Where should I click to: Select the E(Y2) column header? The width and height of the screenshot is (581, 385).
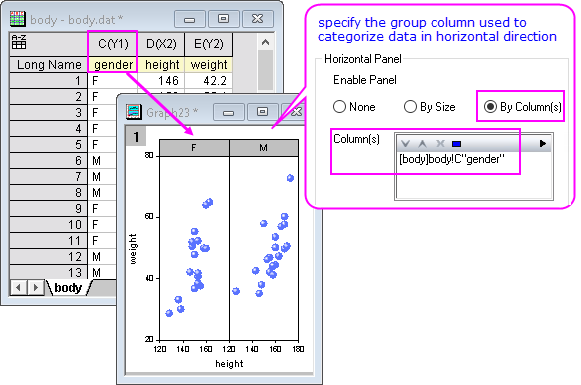(x=209, y=44)
